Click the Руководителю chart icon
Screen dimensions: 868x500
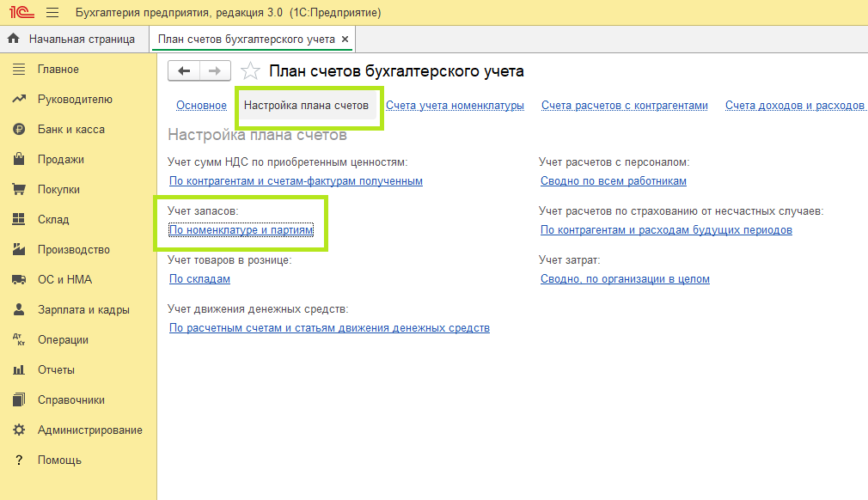(x=19, y=99)
